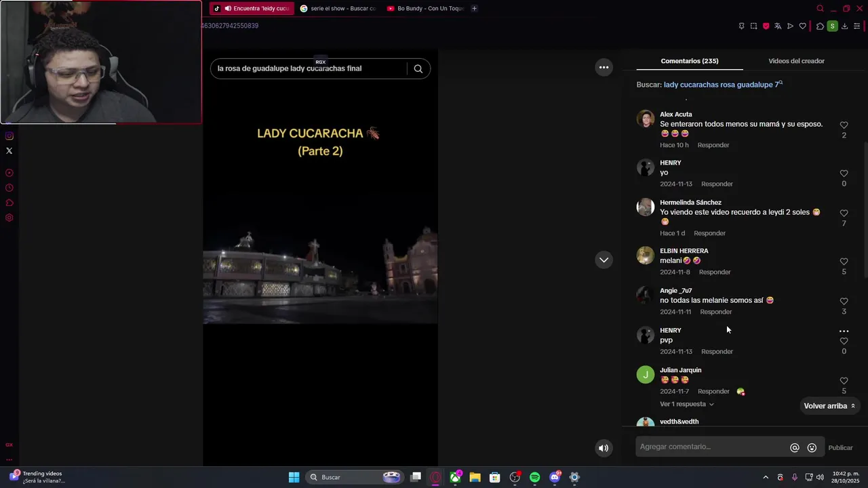Reply to Julian Jarquin's comment
This screenshot has height=488, width=868.
713,392
